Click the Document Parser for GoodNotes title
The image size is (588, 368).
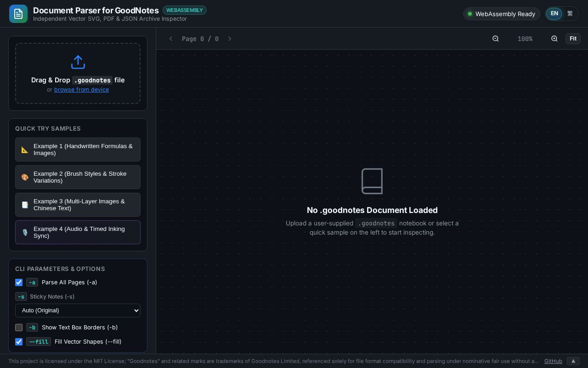pos(96,11)
